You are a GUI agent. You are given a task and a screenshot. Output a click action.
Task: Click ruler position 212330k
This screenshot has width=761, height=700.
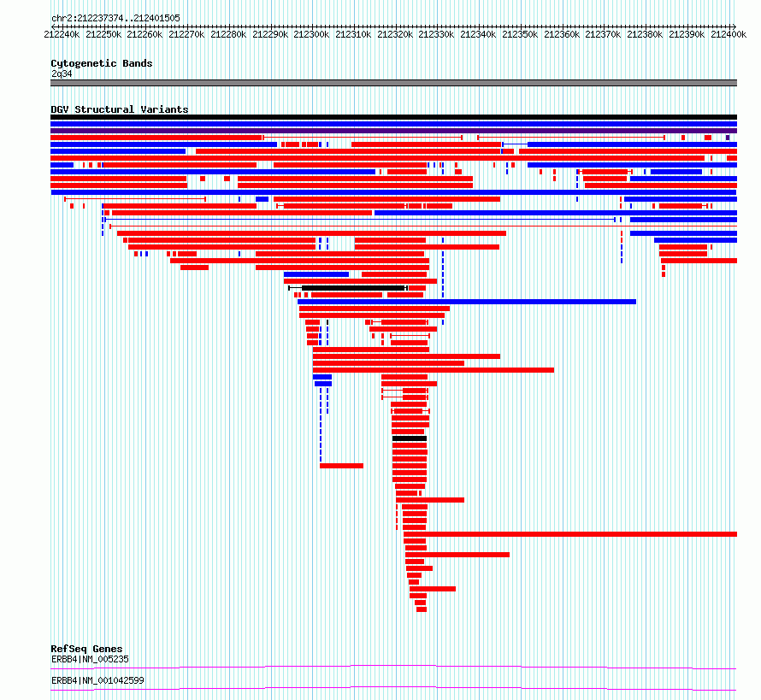pyautogui.click(x=436, y=34)
